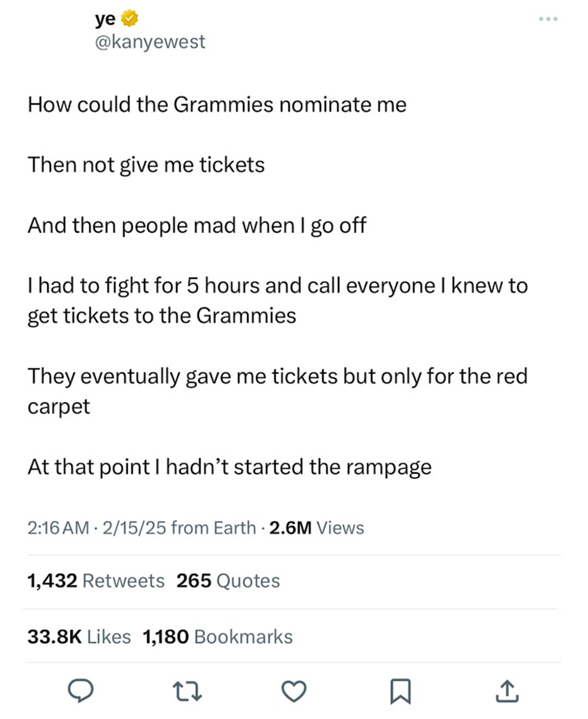The height and width of the screenshot is (719, 588).
Task: Click the 2:16 AM timestamp
Action: click(x=58, y=528)
